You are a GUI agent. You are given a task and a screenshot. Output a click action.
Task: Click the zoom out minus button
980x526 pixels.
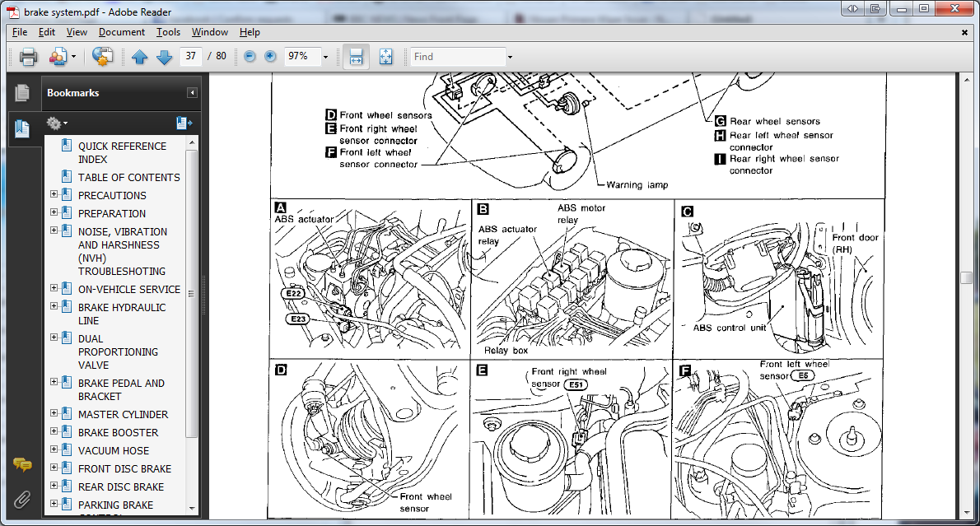pos(250,57)
